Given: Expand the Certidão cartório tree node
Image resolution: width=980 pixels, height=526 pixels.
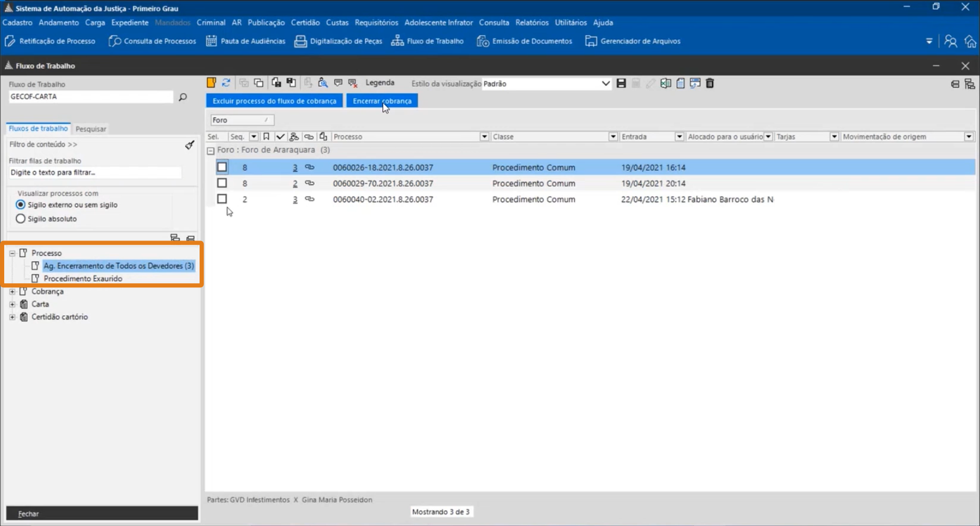Looking at the screenshot, I should pos(12,317).
